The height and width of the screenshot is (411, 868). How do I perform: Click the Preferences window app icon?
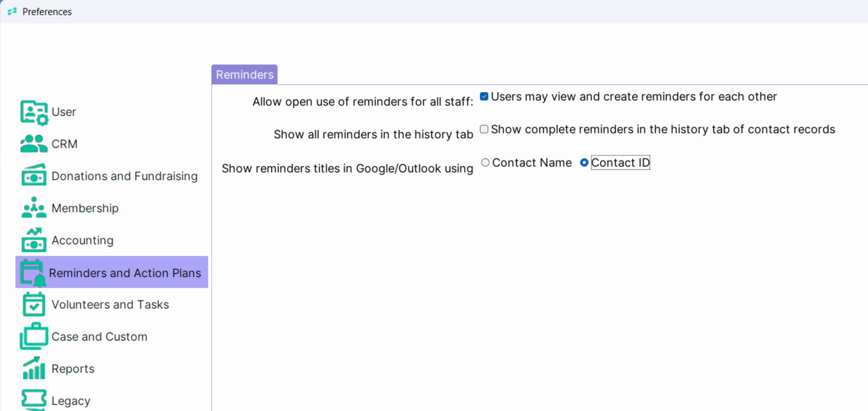[12, 12]
